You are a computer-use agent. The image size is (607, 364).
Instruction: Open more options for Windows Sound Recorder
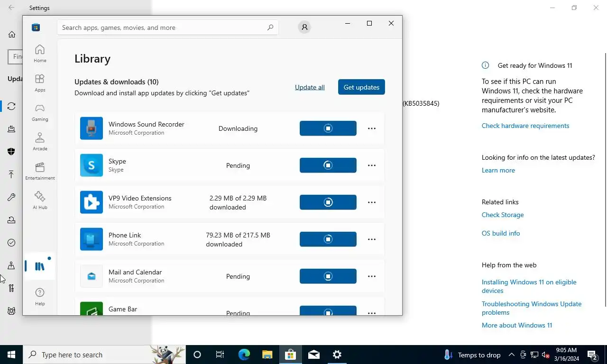click(372, 128)
